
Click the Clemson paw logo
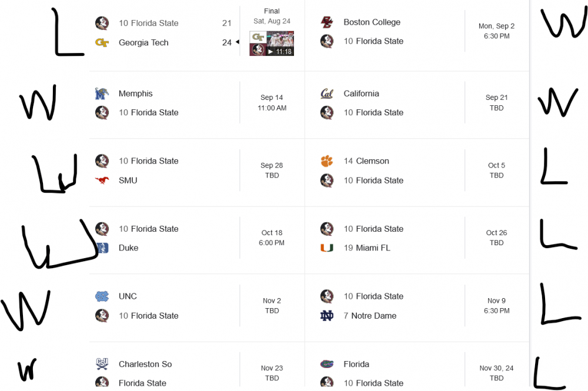[327, 161]
